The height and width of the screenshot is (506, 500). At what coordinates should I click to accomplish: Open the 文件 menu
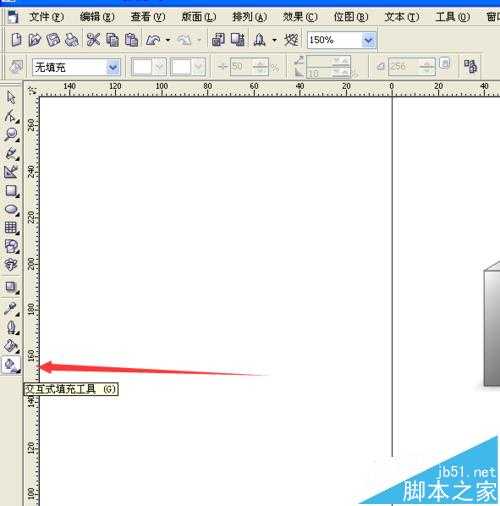tap(47, 16)
